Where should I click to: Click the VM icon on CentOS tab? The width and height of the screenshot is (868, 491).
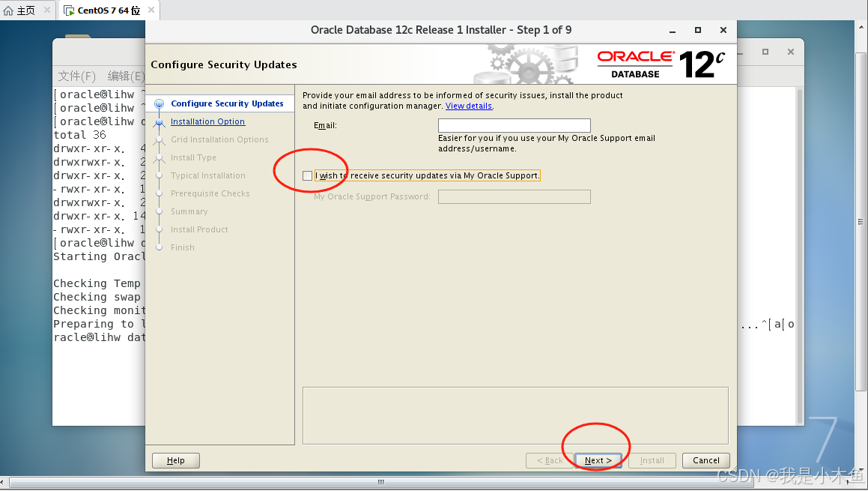[69, 10]
